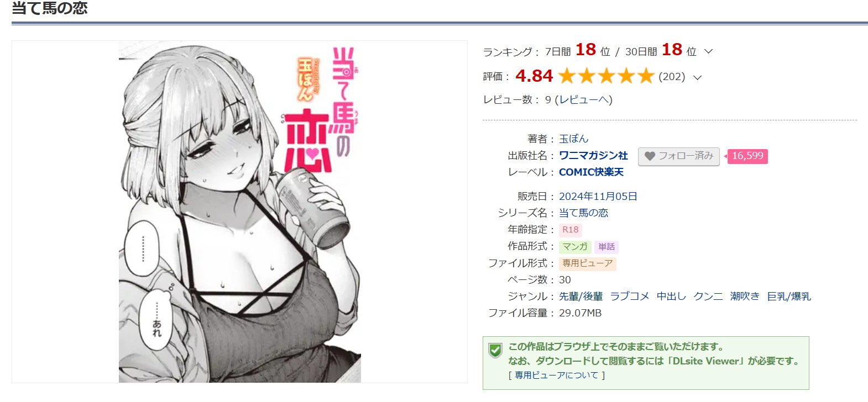
Task: Toggle the フォロー済み follow button
Action: 679,156
